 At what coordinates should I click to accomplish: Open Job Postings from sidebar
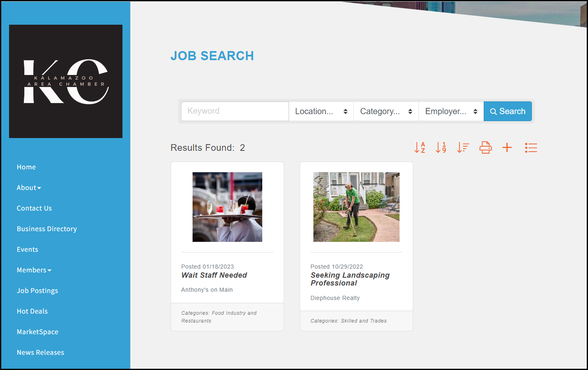point(38,291)
